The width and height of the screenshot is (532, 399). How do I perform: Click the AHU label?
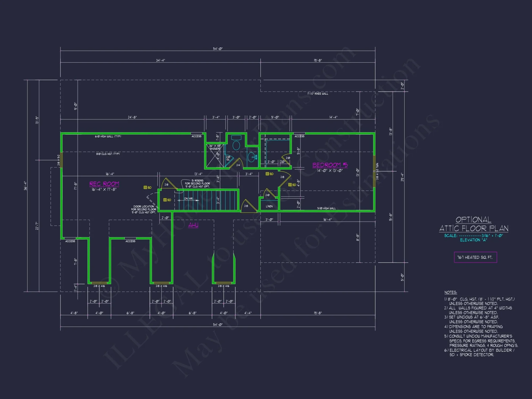(193, 225)
